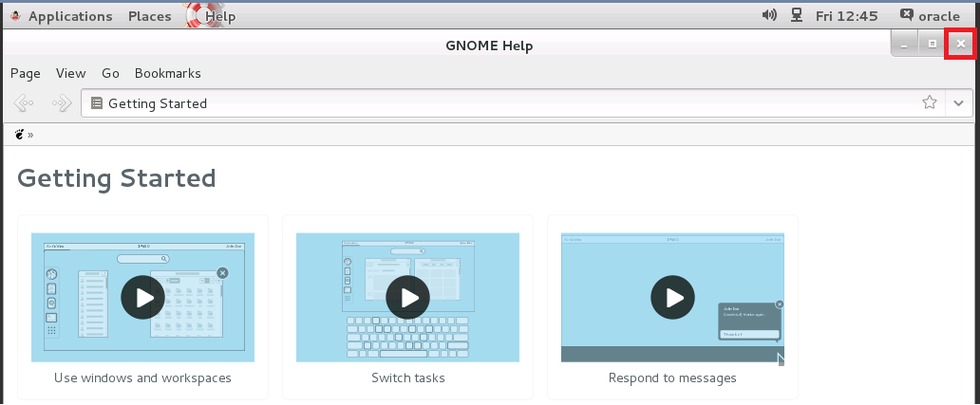Open the Go menu
Viewport: 980px width, 405px height.
click(x=110, y=74)
